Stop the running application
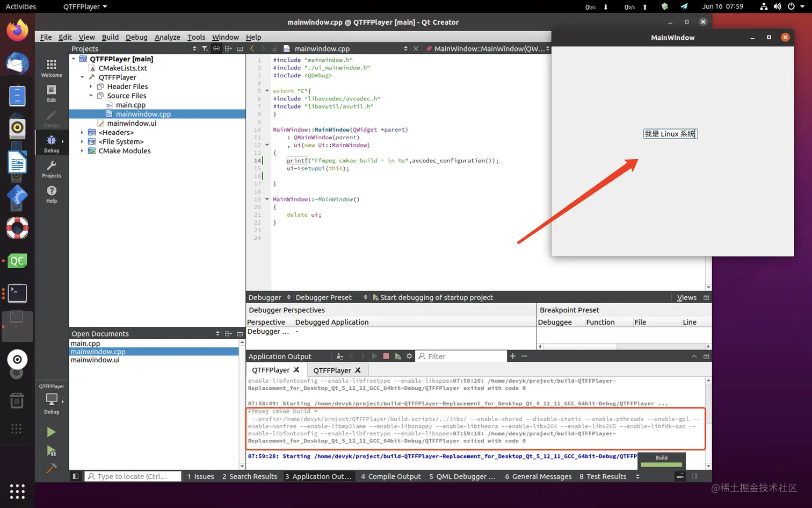Screen dimensions: 812x508 [x=386, y=356]
